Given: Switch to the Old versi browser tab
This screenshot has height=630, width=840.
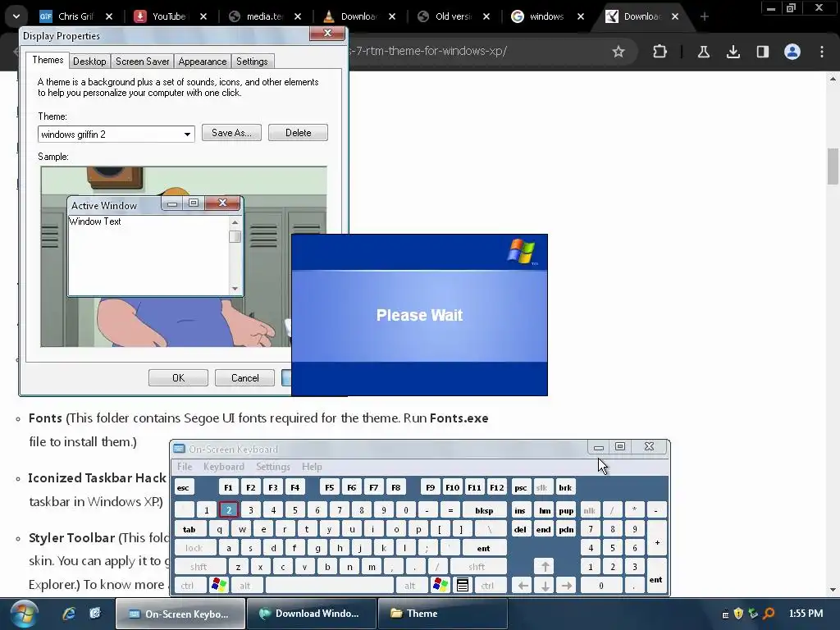Looking at the screenshot, I should 453,16.
